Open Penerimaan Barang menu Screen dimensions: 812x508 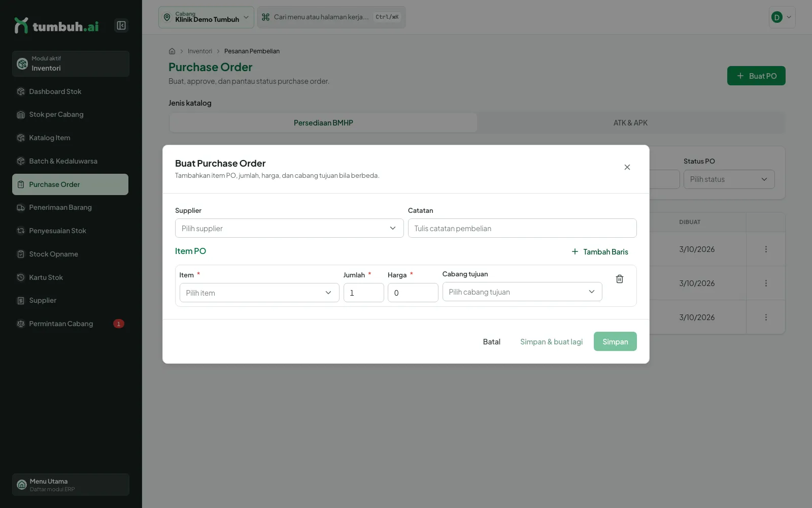click(x=71, y=207)
